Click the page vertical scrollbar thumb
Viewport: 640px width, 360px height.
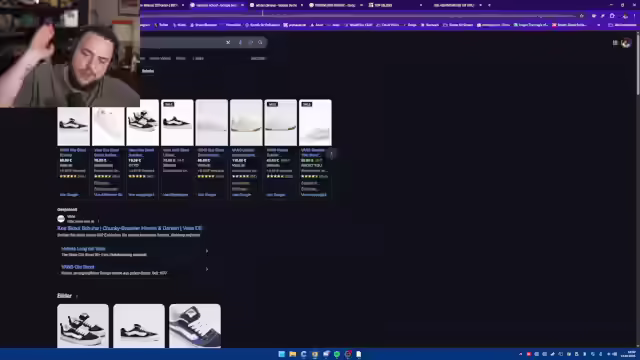(x=638, y=63)
